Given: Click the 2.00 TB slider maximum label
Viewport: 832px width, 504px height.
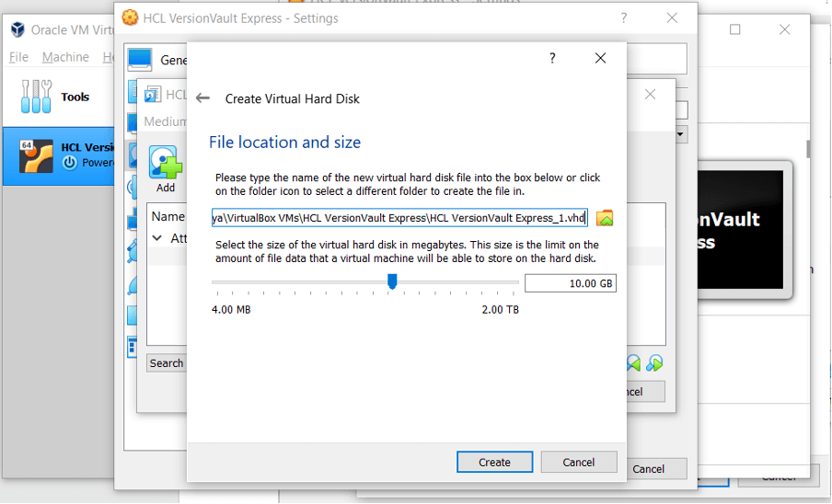Looking at the screenshot, I should point(500,310).
